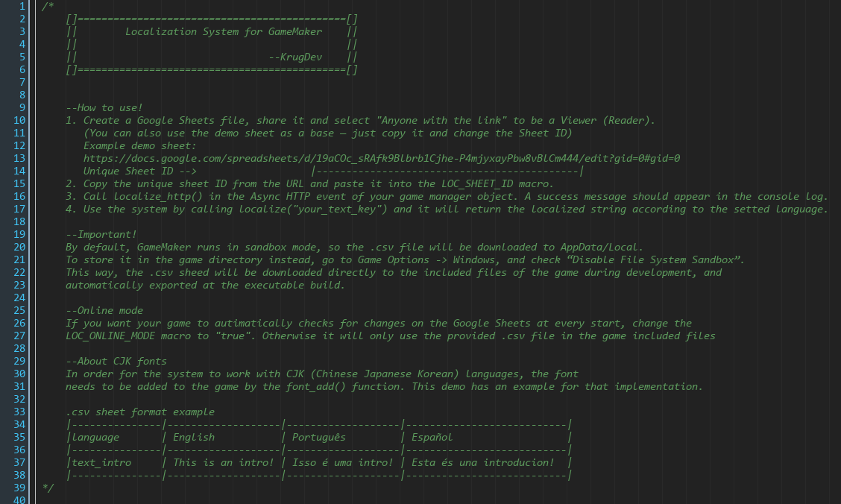Click ".csv sheet format example" line
841x504 pixels.
coord(140,412)
